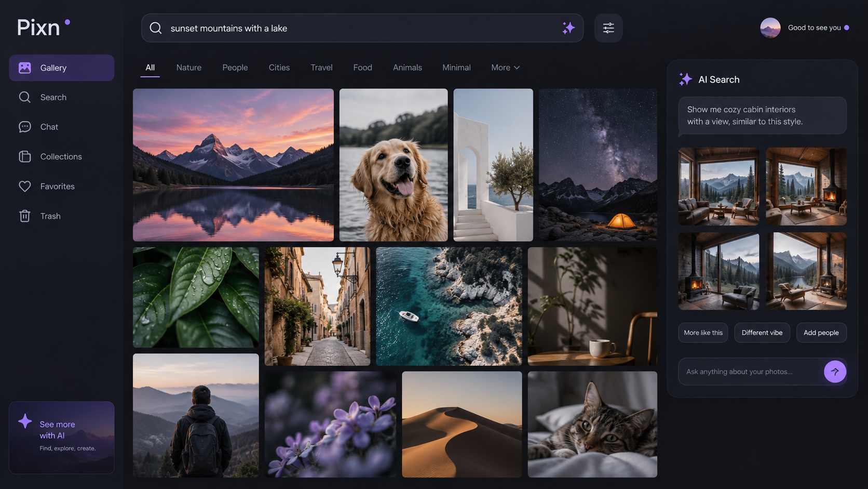
Task: Open bottom-right cabin result with lounge chair
Action: pos(806,271)
